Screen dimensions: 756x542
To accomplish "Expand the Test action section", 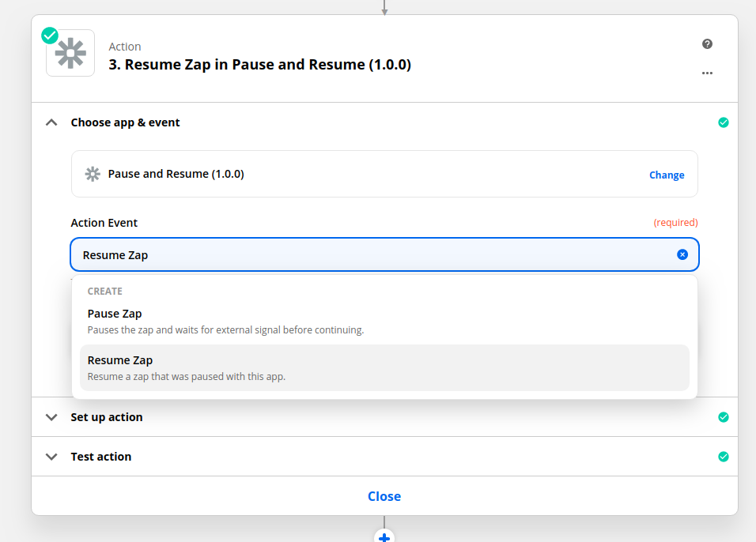I will coord(52,457).
